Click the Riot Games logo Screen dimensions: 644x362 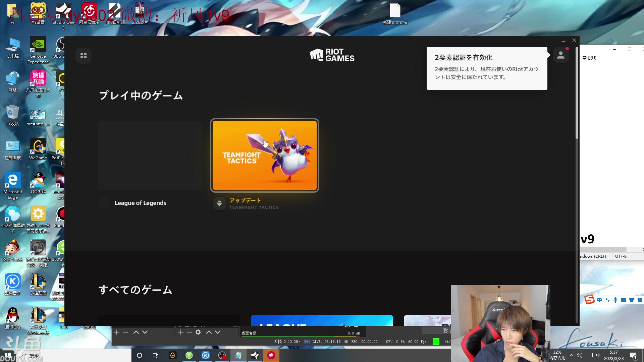pos(332,55)
